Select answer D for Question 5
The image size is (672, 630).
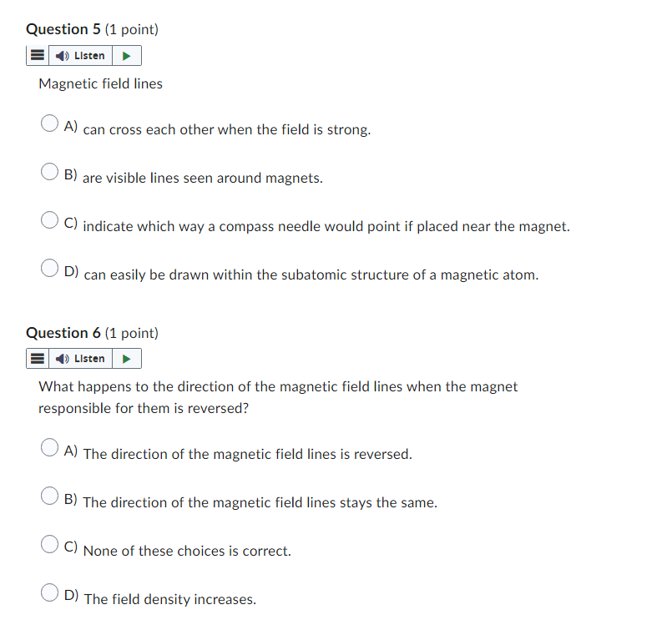pos(49,268)
